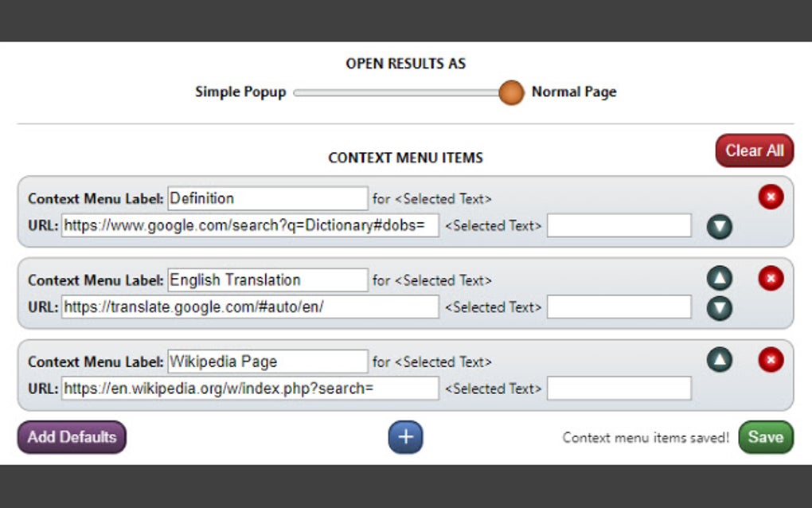Move the English Translation item up
Image resolution: width=812 pixels, height=508 pixels.
(x=719, y=279)
